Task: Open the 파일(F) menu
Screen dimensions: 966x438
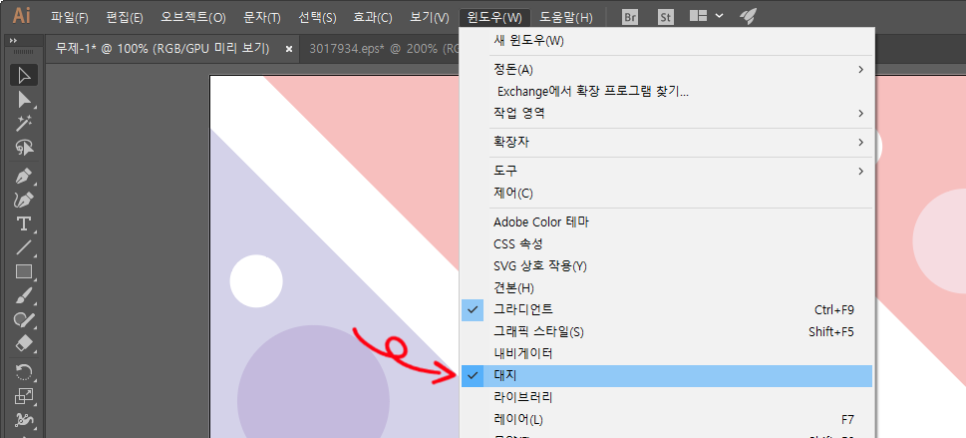Action: point(69,18)
